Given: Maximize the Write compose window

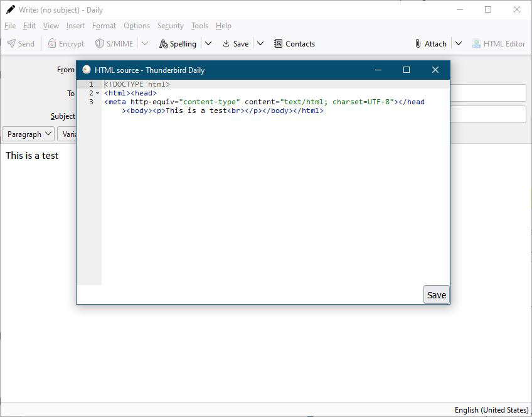Looking at the screenshot, I should pyautogui.click(x=488, y=9).
